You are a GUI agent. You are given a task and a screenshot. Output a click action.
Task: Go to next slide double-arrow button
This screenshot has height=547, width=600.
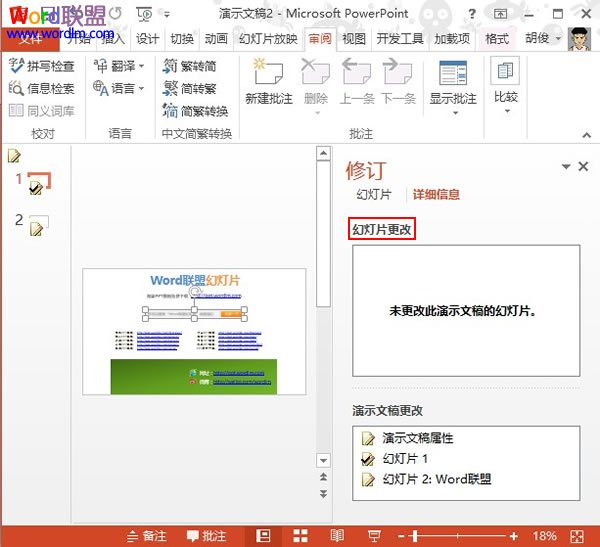(x=323, y=494)
